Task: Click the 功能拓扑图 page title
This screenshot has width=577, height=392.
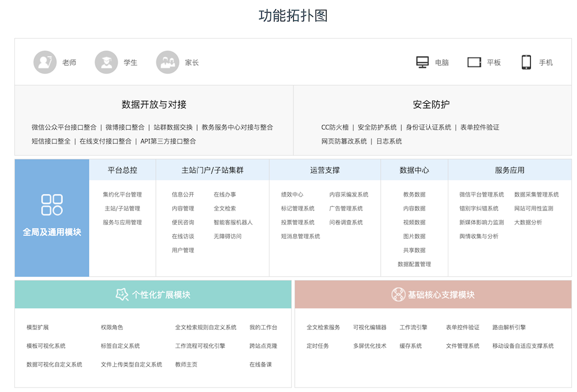Action: click(x=293, y=16)
